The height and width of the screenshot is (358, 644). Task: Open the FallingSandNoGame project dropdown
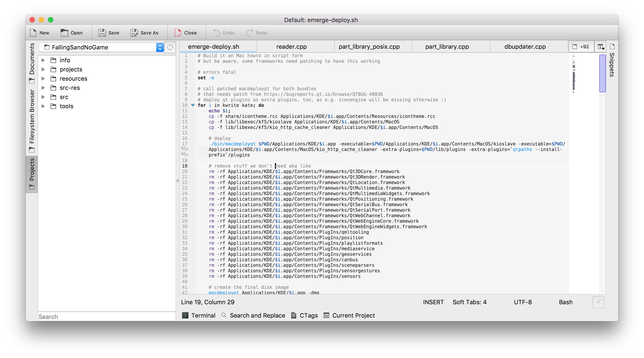coord(160,47)
